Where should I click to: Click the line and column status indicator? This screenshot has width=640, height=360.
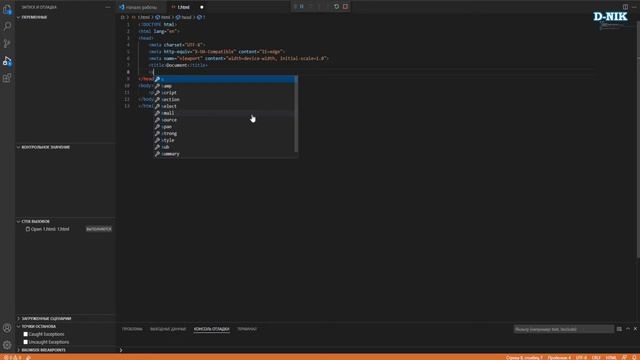click(524, 358)
